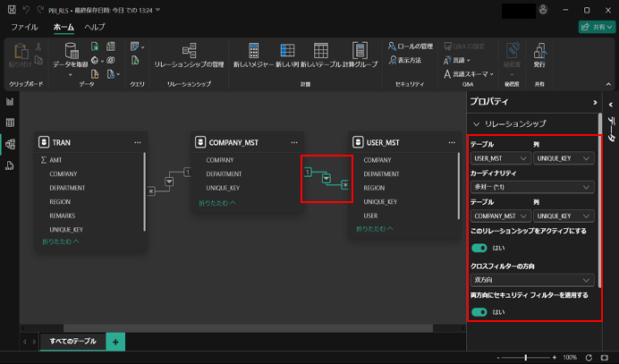Toggle 両方向にセキュリティ フィルターを適用する switch
Viewport: 619px width, 364px height.
479,312
